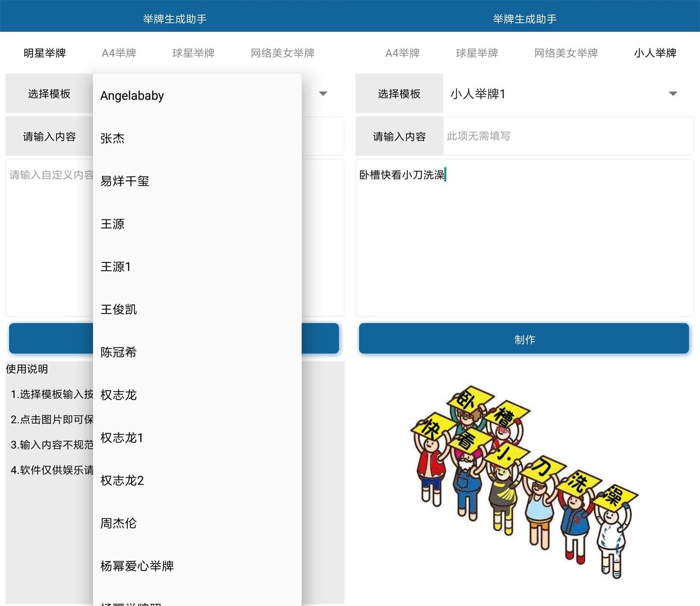The image size is (700, 606).
Task: Expand the 小人举牌1 template dropdown arrow
Action: pos(673,94)
